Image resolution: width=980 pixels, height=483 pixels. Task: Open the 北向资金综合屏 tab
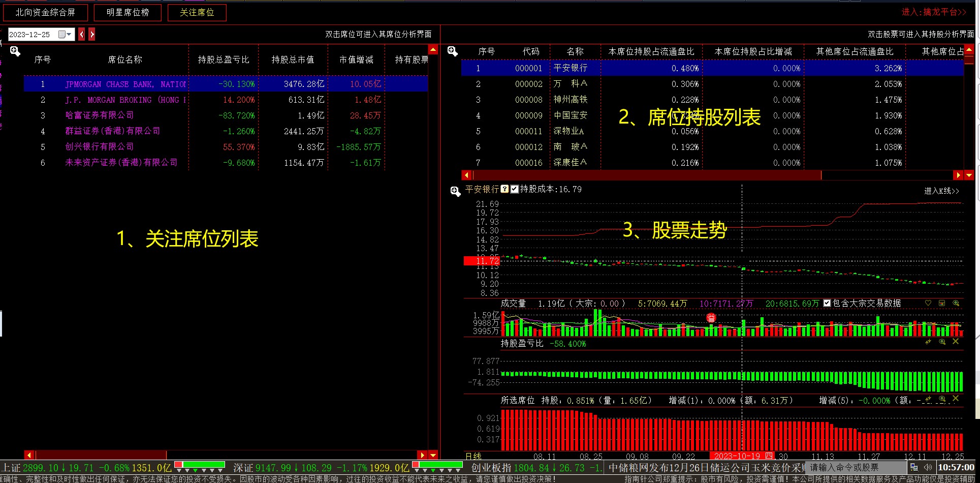point(45,13)
